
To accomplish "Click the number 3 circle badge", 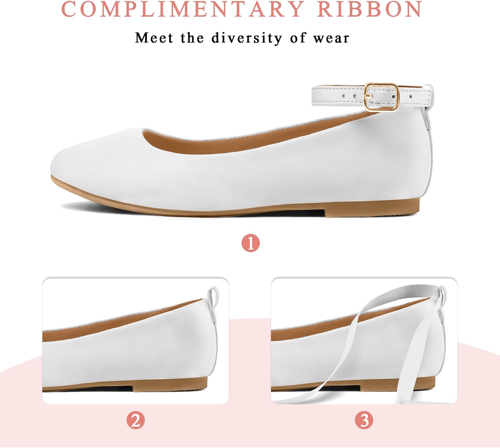I will [x=364, y=420].
